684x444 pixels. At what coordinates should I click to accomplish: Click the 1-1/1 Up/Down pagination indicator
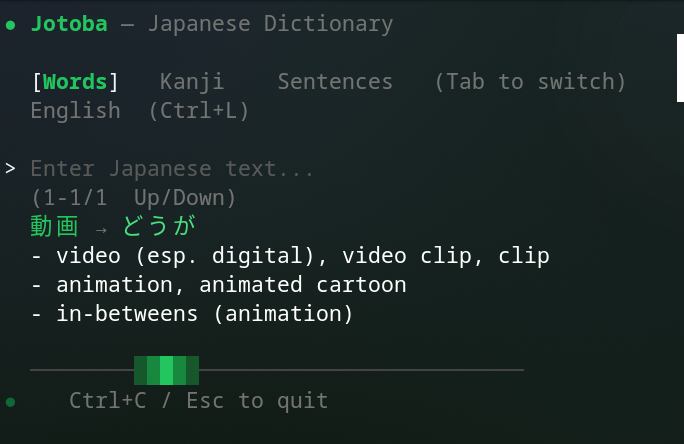coord(133,198)
